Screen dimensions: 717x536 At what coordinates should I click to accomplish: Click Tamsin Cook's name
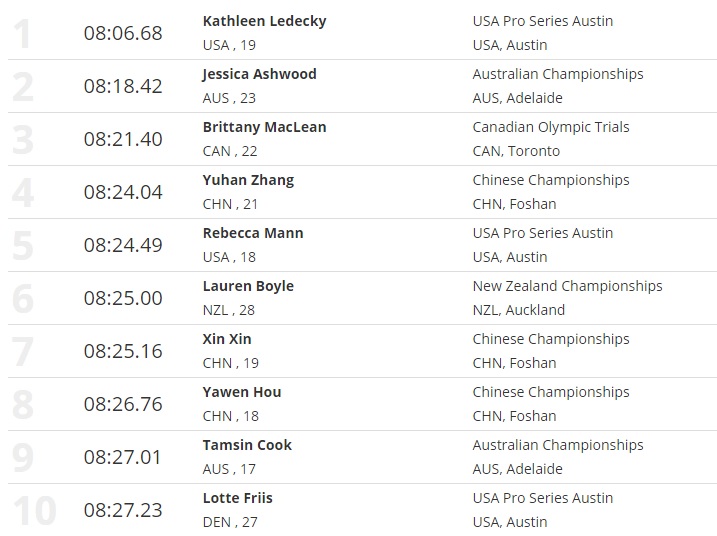click(x=247, y=445)
